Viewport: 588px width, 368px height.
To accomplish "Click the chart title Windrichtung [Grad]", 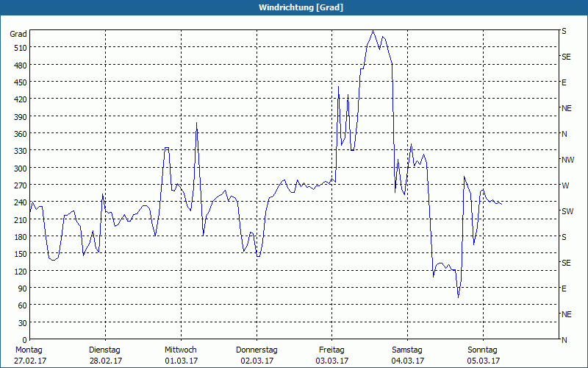I will click(301, 7).
